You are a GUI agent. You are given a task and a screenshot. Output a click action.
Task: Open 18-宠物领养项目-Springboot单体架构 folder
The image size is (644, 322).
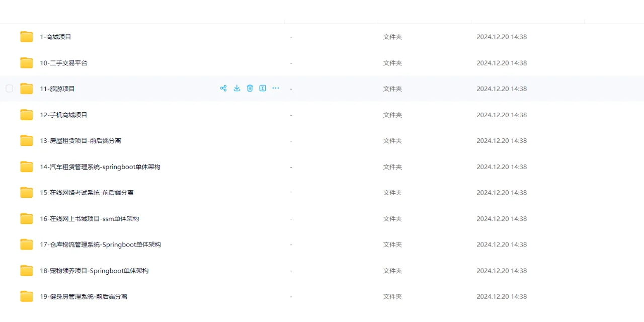pyautogui.click(x=95, y=271)
